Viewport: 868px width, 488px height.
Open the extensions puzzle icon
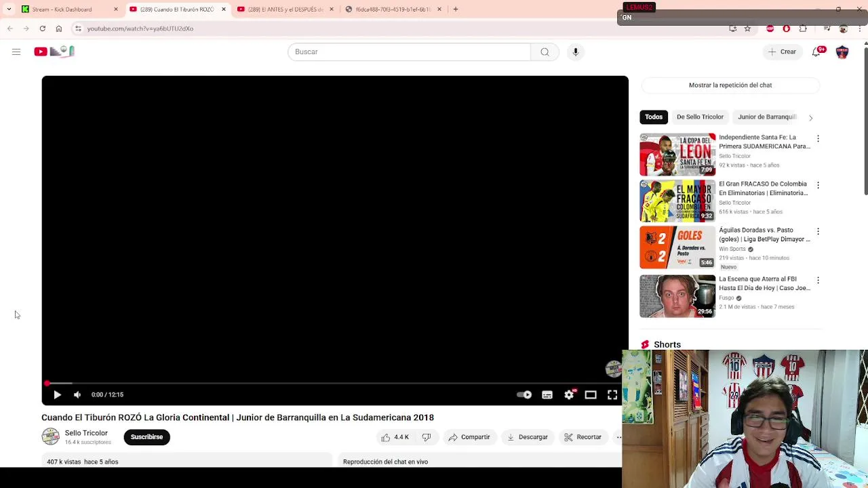point(803,28)
